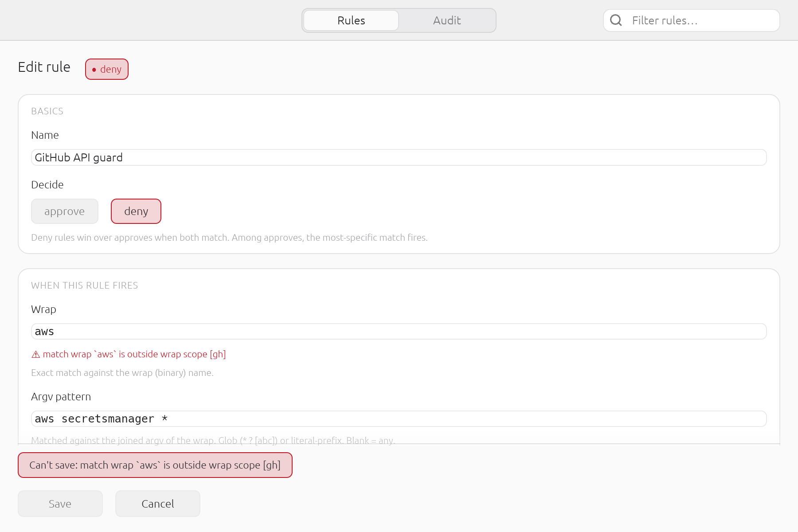798x532 pixels.
Task: Click the 'Matched against the joined argv' hint
Action: (213, 440)
